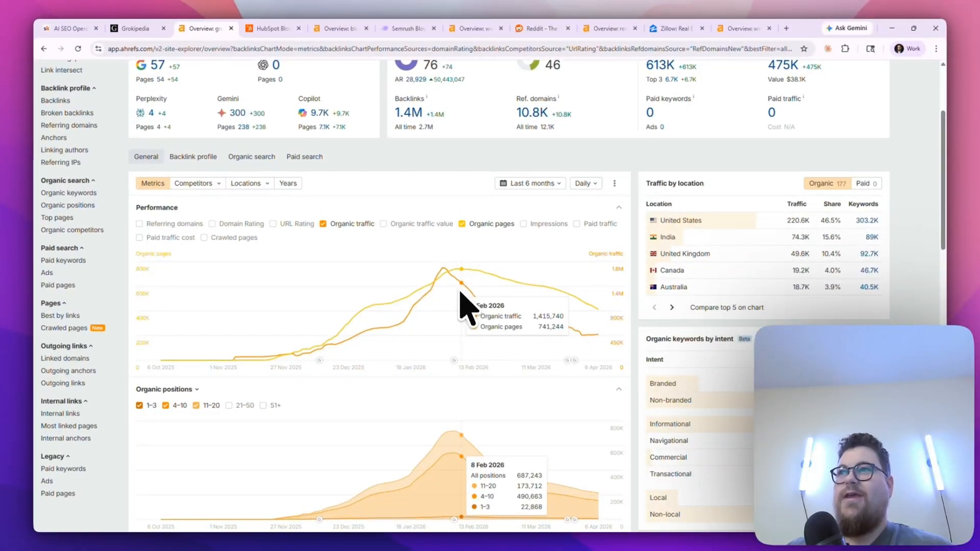Open the Daily granularity dropdown
This screenshot has width=980, height=551.
[x=586, y=182]
